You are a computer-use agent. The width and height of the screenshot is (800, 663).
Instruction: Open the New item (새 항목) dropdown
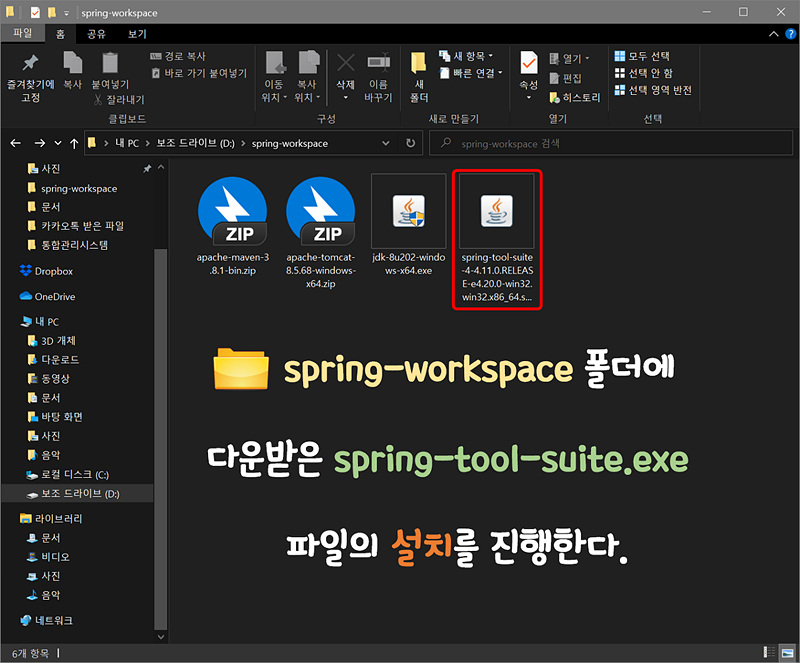(466, 56)
